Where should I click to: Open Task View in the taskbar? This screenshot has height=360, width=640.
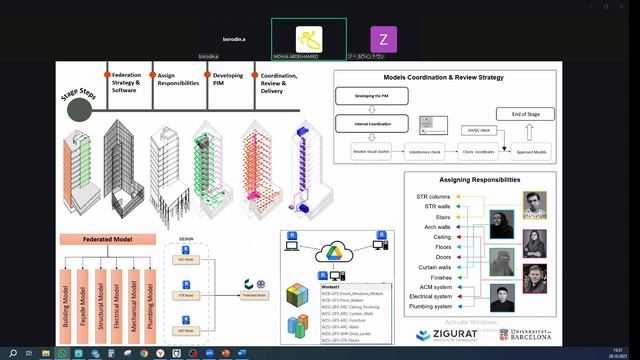29,353
